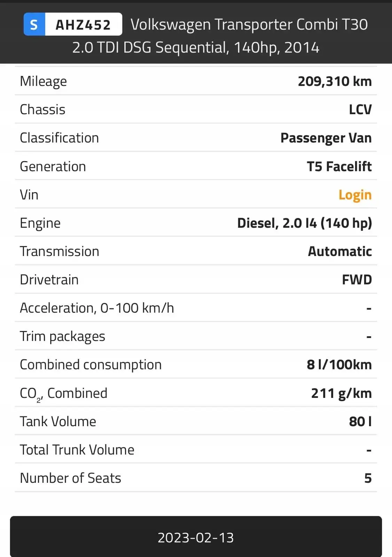Select the Tank Volume label
392x557 pixels.
[x=58, y=422]
